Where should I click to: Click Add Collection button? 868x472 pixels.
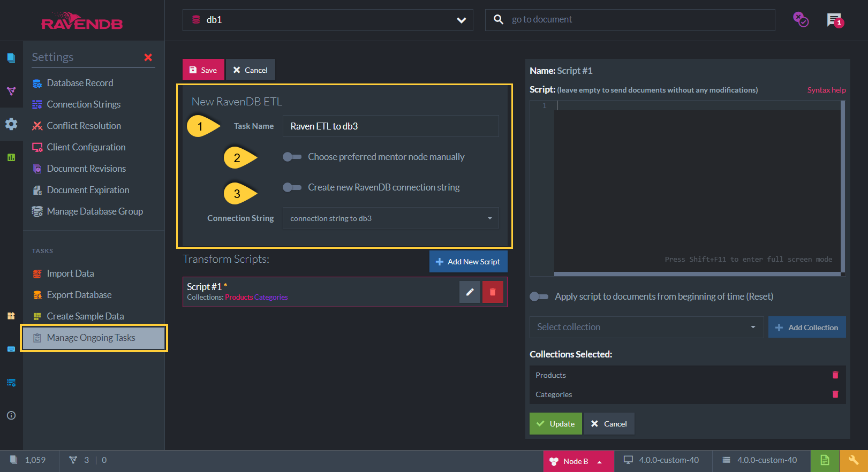(807, 327)
